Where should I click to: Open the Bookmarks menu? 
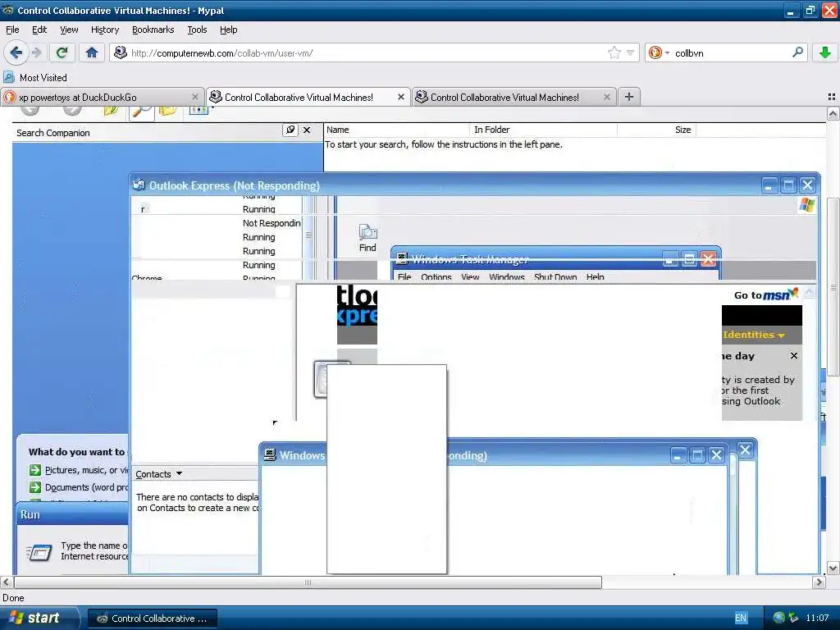coord(153,30)
